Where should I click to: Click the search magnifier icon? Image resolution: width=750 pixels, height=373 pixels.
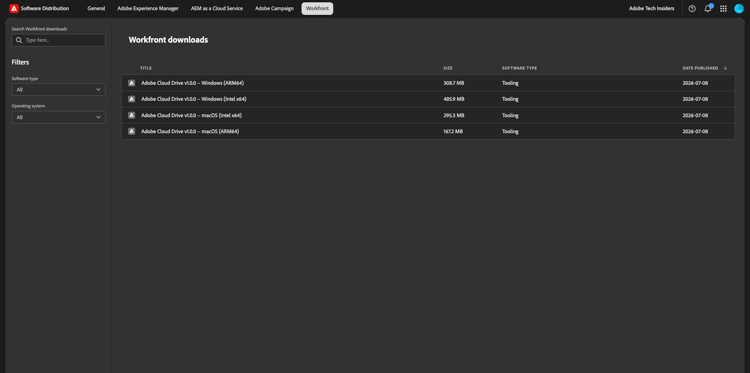[x=19, y=40]
